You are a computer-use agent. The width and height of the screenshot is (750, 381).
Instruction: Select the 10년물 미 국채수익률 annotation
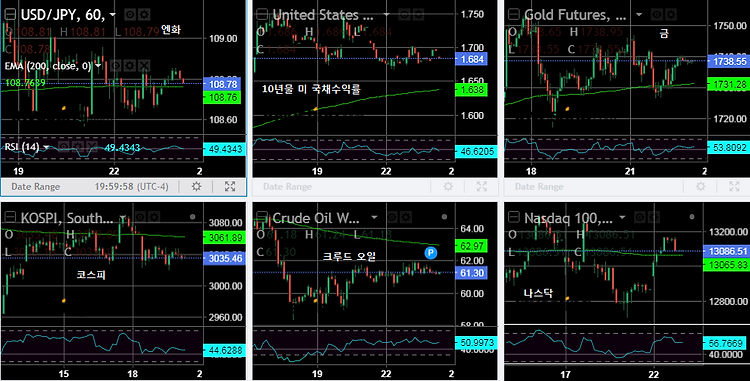[311, 88]
